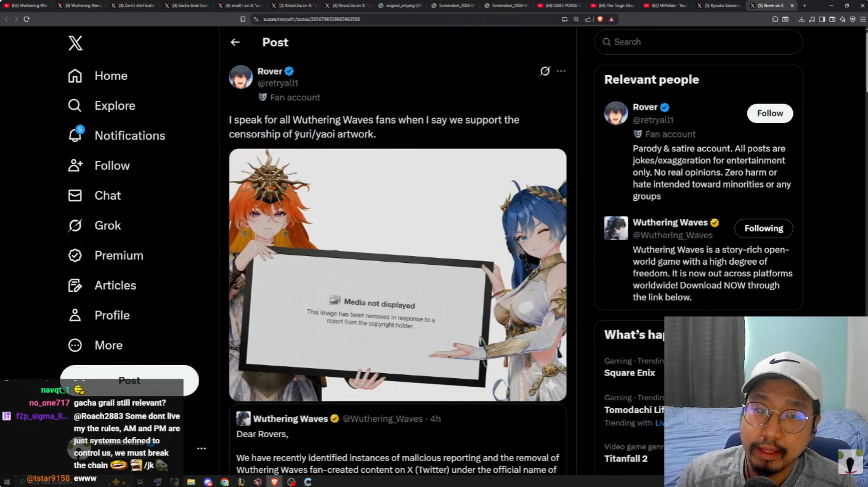Open Brave Rewards triangle icon

(x=611, y=19)
